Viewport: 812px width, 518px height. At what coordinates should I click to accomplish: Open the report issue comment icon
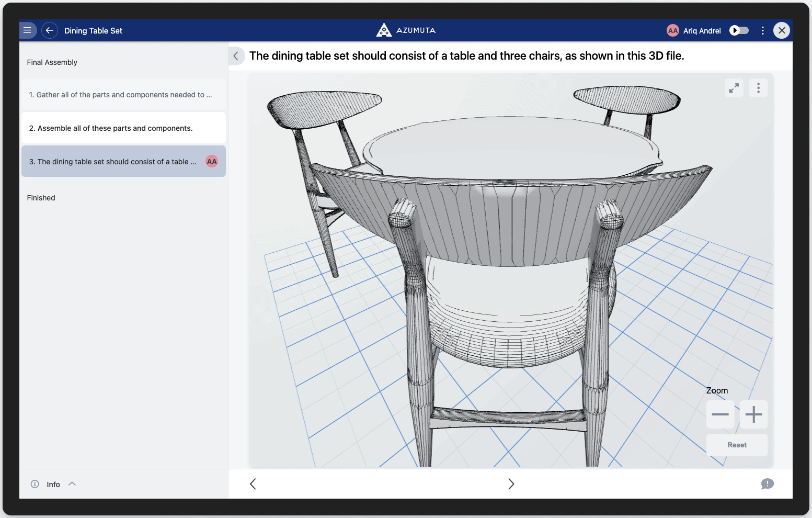point(767,484)
